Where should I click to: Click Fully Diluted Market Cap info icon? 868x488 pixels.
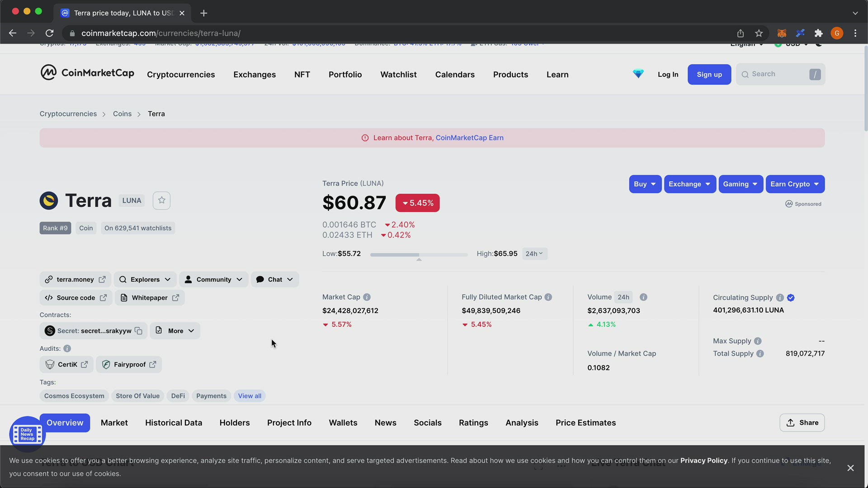(548, 297)
